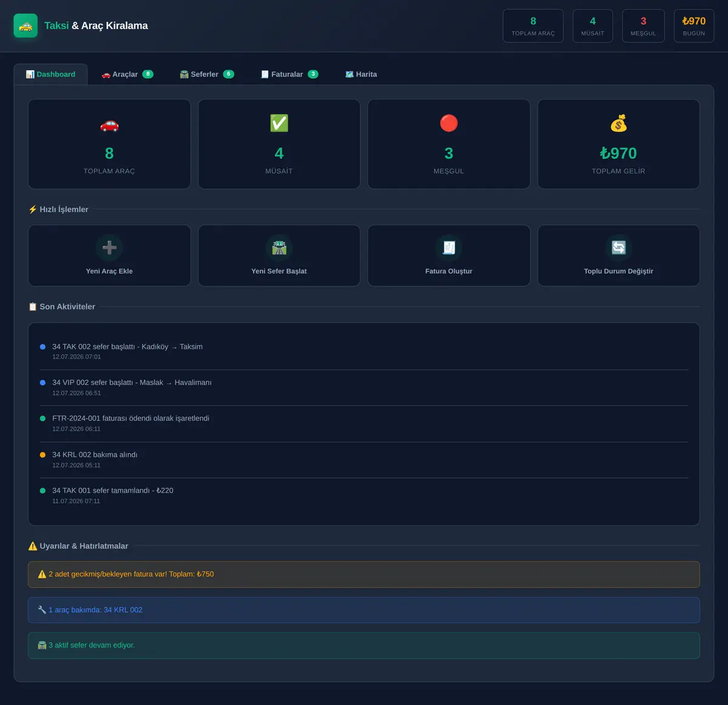728x705 pixels.
Task: Click the plus icon for Yeni Araç Ekle
Action: coord(109,248)
